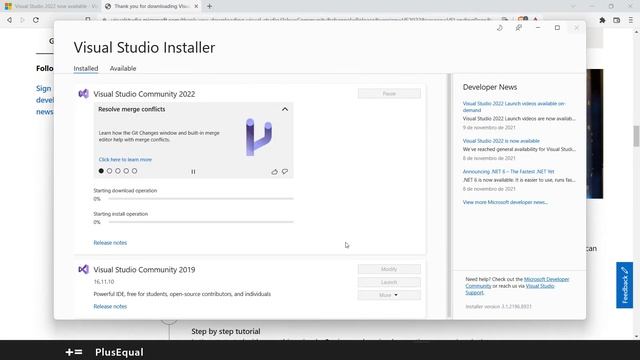Click the Visual Studio Community 2019 version 16.11.10 text
This screenshot has height=360, width=640.
point(104,282)
